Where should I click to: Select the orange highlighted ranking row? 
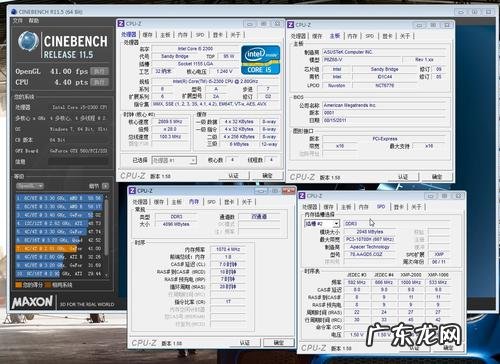click(x=59, y=248)
